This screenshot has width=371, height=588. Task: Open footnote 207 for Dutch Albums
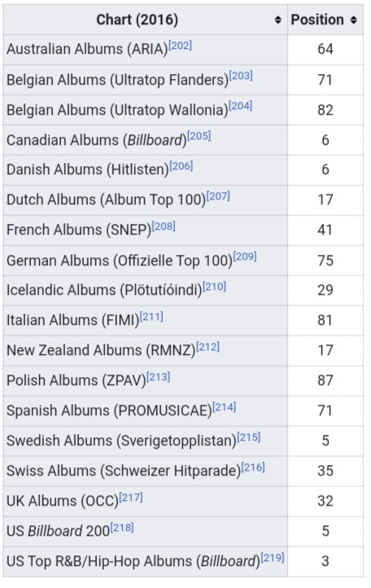click(x=218, y=196)
